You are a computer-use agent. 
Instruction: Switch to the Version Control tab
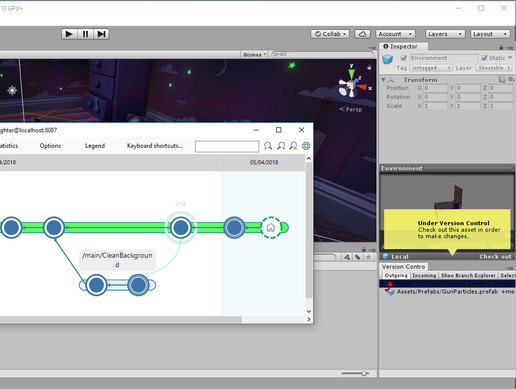[x=404, y=267]
